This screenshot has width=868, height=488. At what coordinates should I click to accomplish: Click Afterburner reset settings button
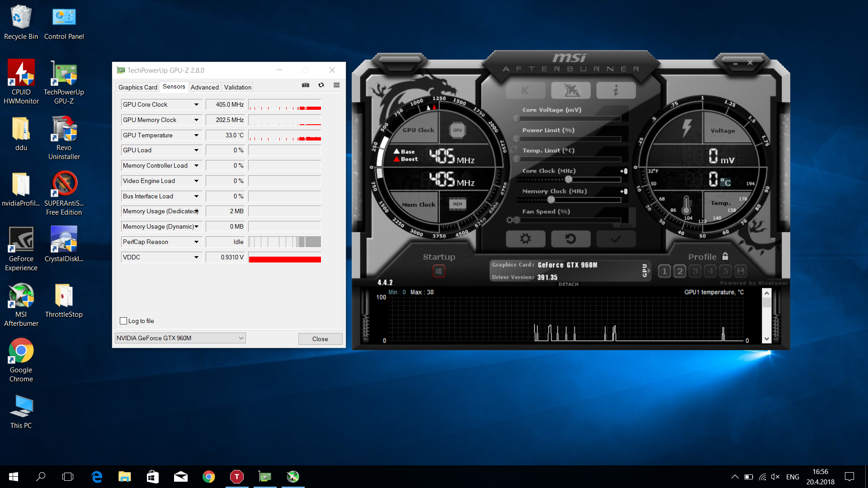571,239
